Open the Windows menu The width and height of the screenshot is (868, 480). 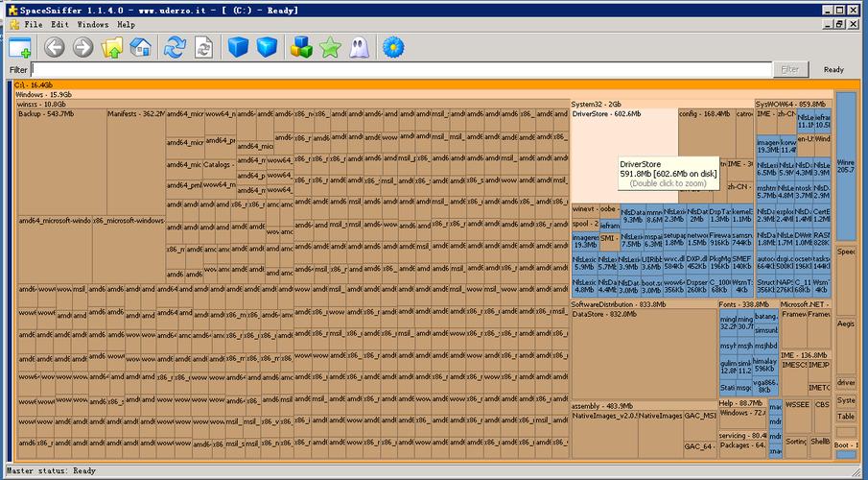pos(92,24)
